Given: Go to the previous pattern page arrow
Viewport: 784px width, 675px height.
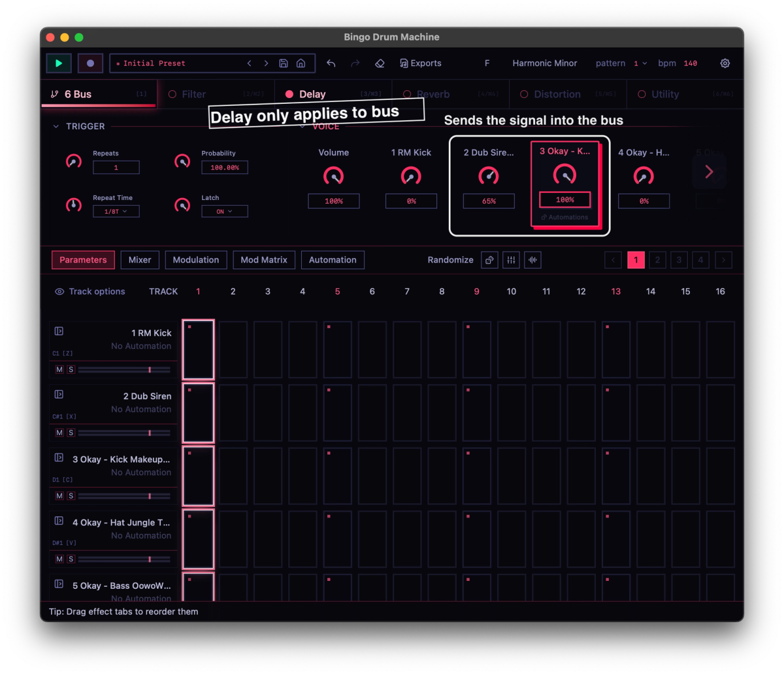Looking at the screenshot, I should [613, 260].
